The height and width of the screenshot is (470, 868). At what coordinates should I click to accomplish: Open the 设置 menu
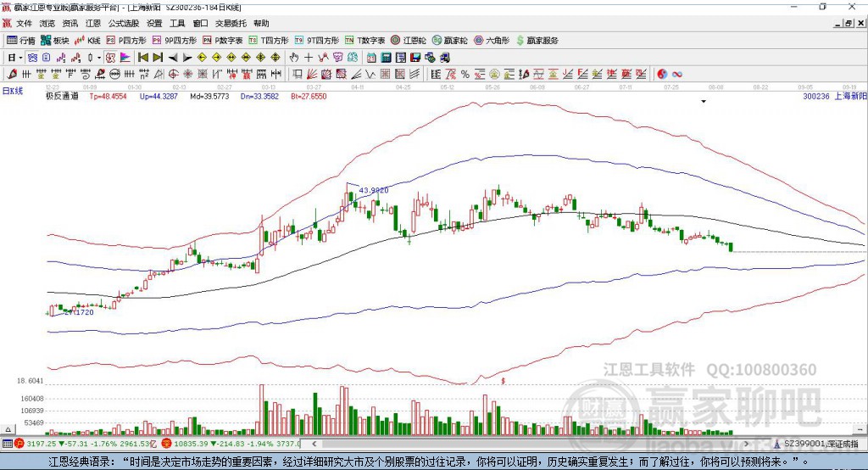click(154, 23)
